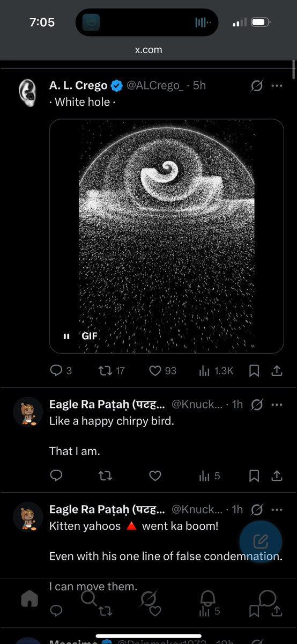Tap the x.com address bar
The width and height of the screenshot is (297, 644).
pyautogui.click(x=148, y=50)
